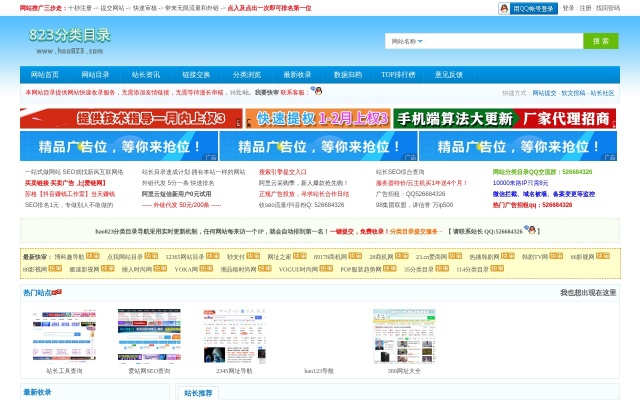Open 爱站网SEO查询 site thumbnail
The height and width of the screenshot is (400, 640).
coord(149,335)
